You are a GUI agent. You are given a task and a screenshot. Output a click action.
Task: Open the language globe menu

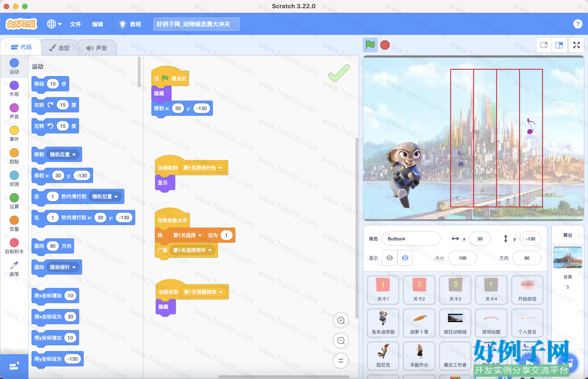(x=54, y=24)
